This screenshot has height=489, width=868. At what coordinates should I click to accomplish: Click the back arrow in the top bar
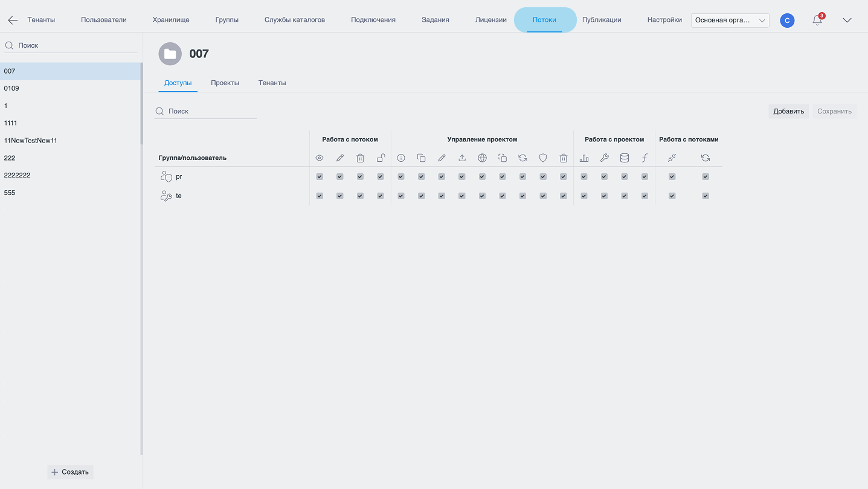pos(13,20)
